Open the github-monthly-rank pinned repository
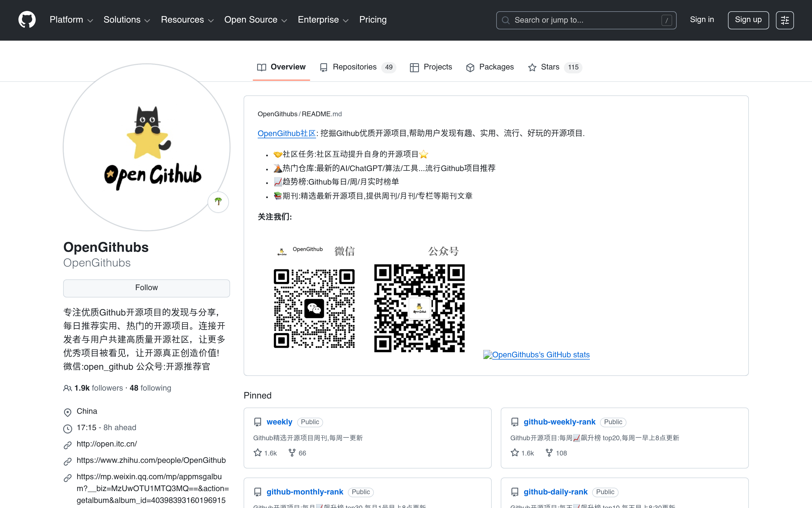Image resolution: width=812 pixels, height=508 pixels. tap(305, 492)
